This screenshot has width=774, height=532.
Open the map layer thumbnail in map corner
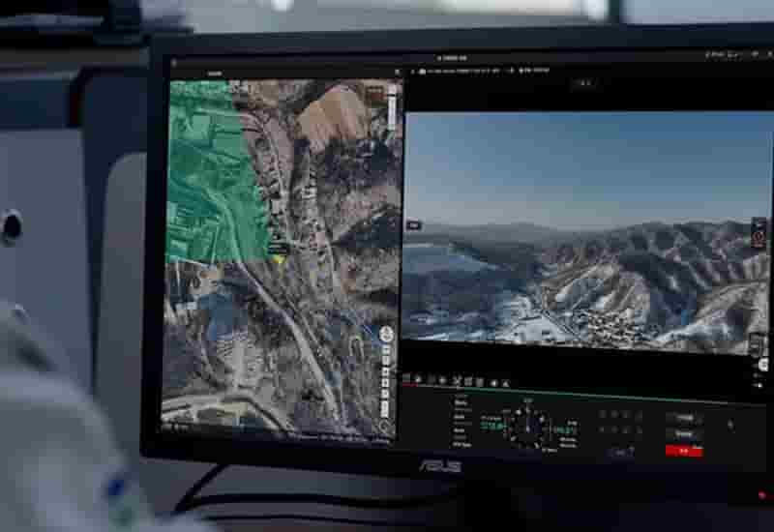click(376, 94)
